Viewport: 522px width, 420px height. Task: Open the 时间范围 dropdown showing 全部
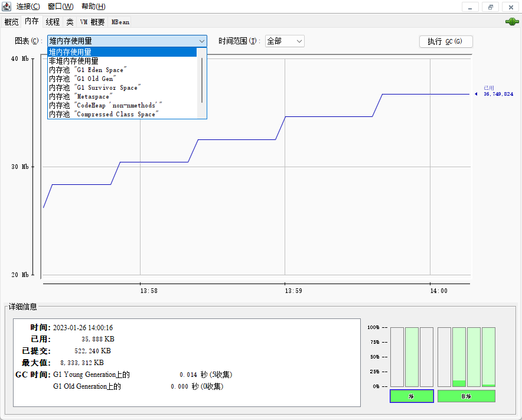click(x=285, y=41)
